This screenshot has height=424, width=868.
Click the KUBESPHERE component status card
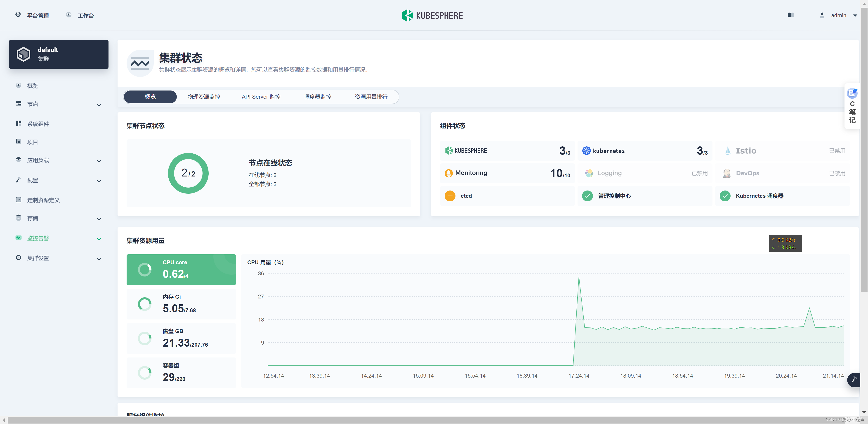click(x=507, y=151)
